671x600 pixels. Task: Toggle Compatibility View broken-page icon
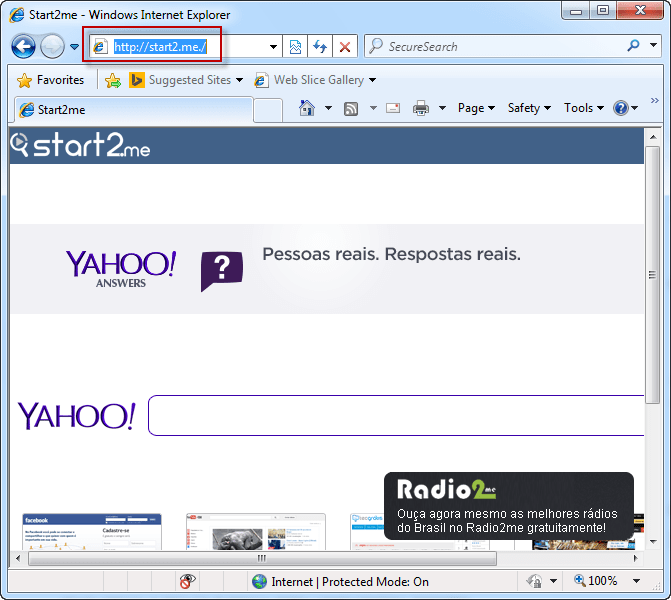coord(295,47)
